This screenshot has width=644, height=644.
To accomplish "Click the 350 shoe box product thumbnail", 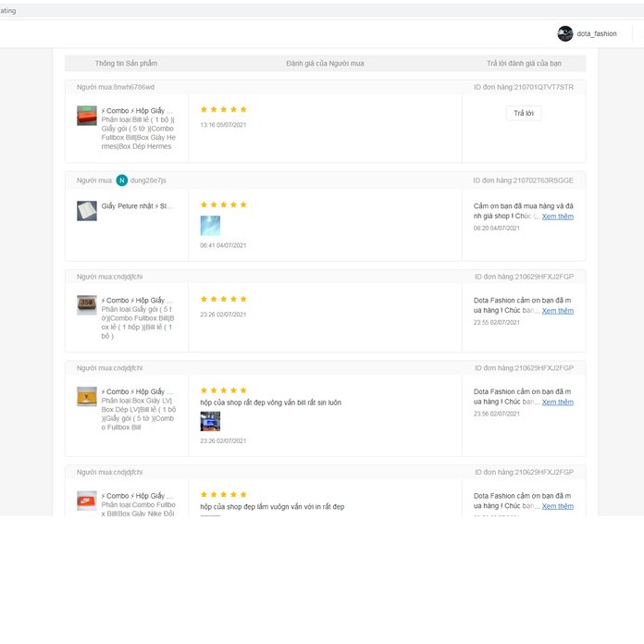I will 87,305.
